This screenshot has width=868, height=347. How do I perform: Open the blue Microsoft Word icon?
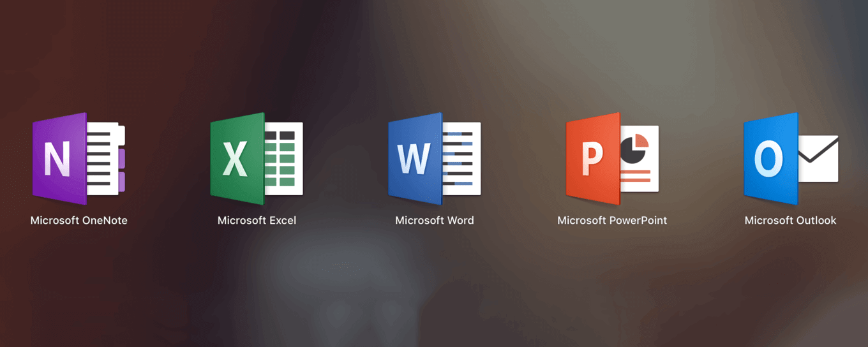click(434, 159)
